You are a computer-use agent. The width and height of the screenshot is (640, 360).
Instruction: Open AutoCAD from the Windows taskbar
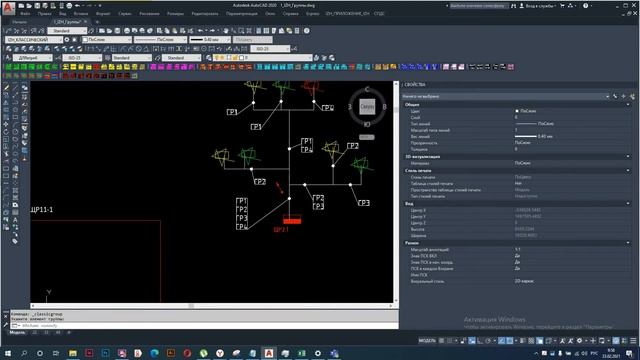pos(269,353)
